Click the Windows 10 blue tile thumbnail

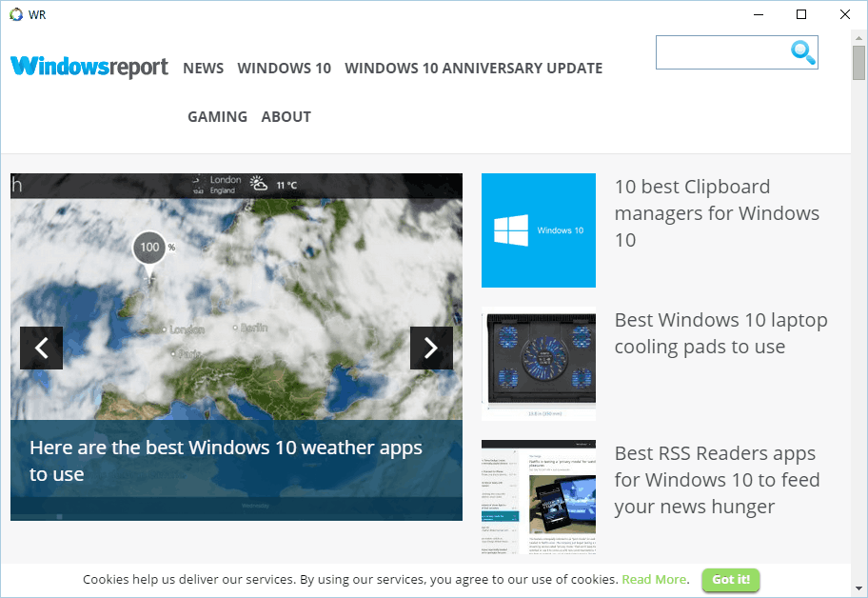pos(539,230)
